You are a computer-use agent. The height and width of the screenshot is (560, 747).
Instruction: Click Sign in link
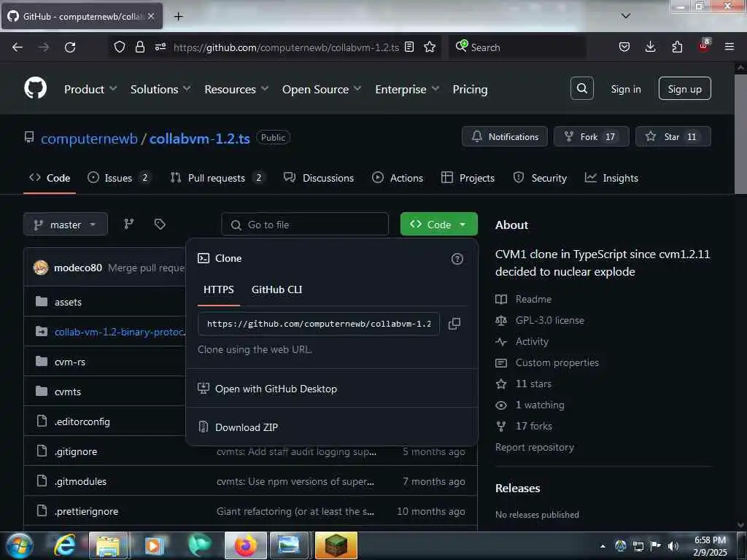tap(625, 89)
